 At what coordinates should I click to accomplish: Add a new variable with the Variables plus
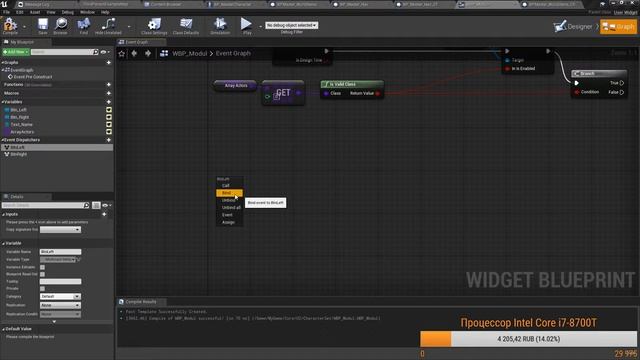(109, 102)
